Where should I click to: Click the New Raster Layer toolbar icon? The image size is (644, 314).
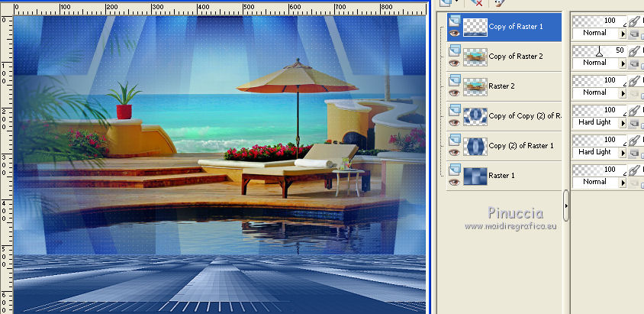(446, 2)
